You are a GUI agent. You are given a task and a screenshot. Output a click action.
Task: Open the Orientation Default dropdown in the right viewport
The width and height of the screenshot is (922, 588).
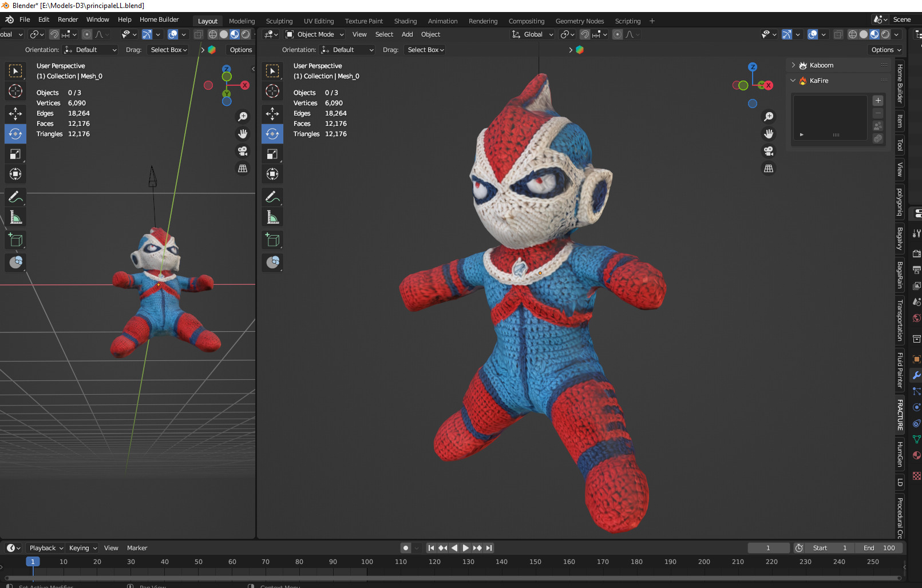pos(347,50)
